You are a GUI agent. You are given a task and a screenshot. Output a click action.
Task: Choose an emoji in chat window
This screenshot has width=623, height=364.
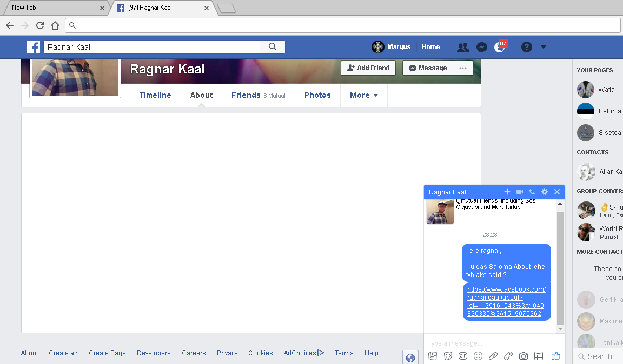pyautogui.click(x=478, y=356)
